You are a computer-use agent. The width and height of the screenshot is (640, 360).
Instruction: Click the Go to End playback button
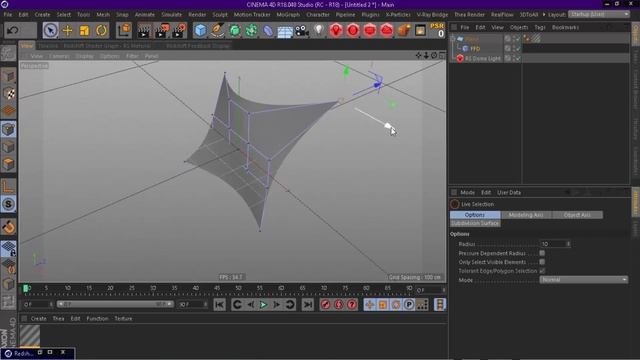pos(308,304)
